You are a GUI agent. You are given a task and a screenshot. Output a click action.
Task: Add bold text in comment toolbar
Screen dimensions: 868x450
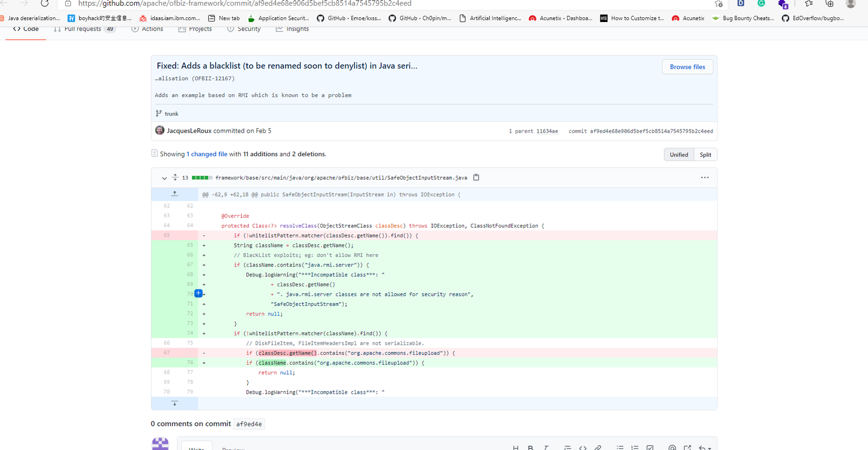tap(531, 448)
